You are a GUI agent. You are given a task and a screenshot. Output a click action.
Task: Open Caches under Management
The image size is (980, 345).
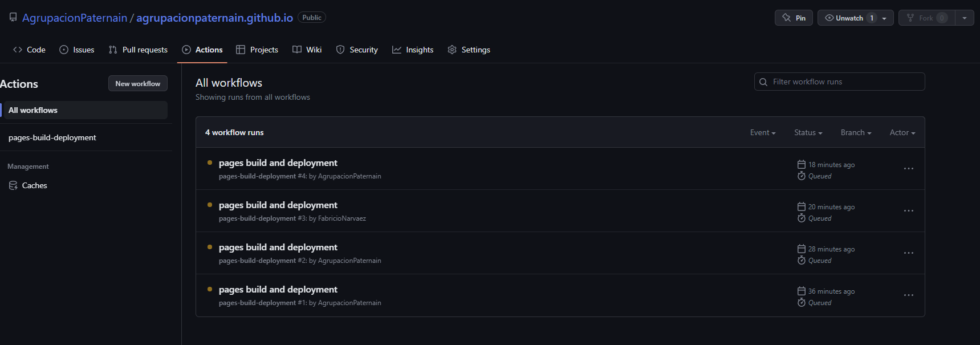click(x=84, y=185)
